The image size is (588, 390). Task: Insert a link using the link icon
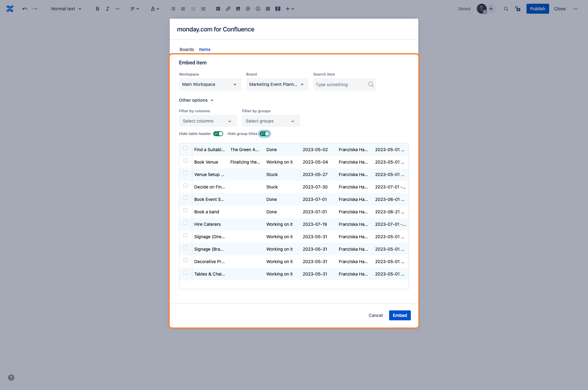pyautogui.click(x=228, y=9)
